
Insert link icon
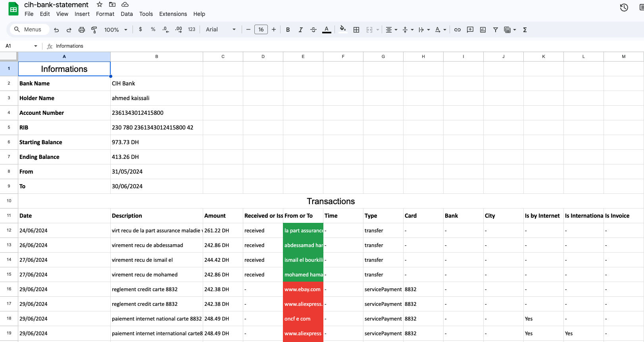(458, 30)
